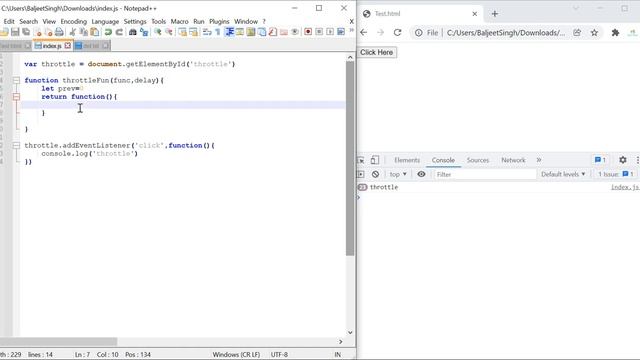640x360 pixels.
Task: Click the Redo arrow icon
Action: click(x=119, y=32)
